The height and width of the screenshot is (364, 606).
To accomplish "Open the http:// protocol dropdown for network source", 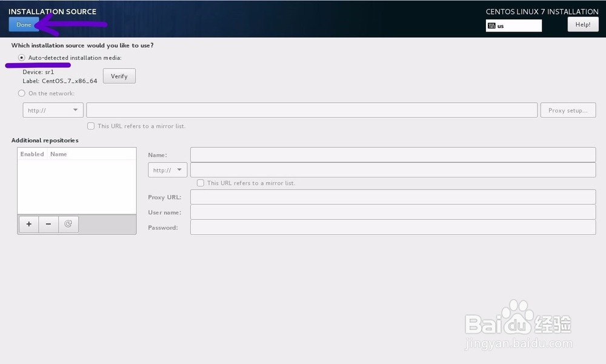I will 53,110.
